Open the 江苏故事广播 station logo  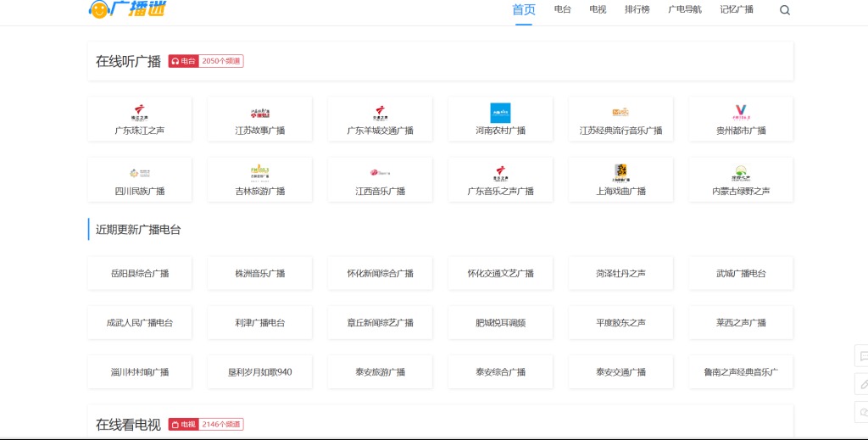pyautogui.click(x=259, y=113)
